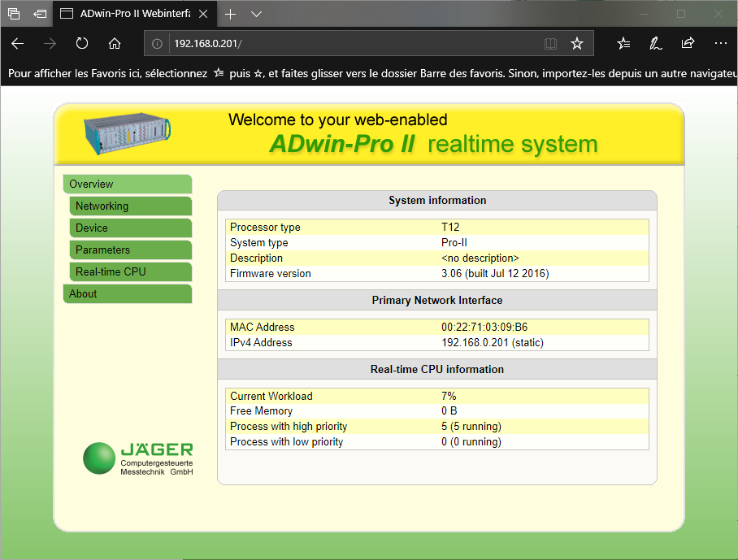Screen dimensions: 738x560
Task: Open the Real-time CPU page
Action: [x=131, y=271]
